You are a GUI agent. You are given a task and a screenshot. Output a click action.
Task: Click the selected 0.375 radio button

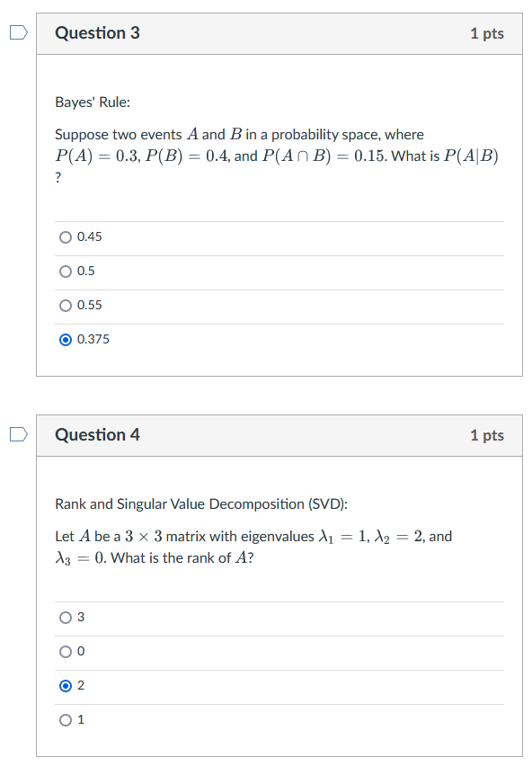coord(65,339)
